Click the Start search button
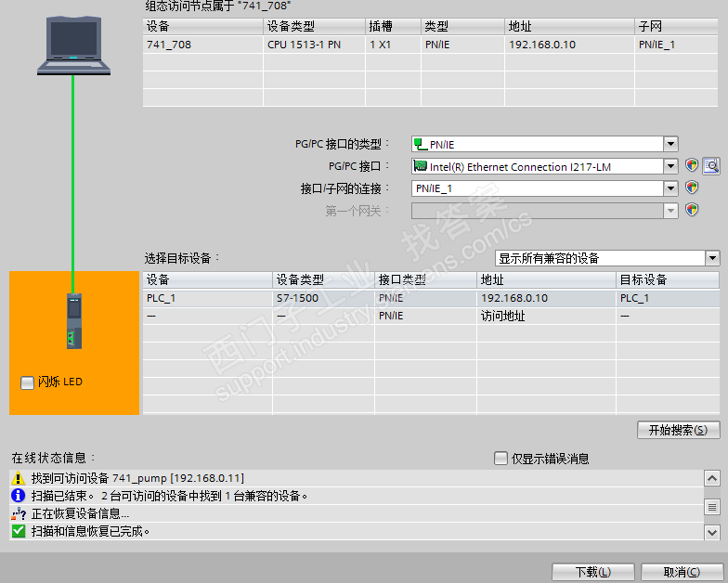728x583 pixels. (678, 430)
